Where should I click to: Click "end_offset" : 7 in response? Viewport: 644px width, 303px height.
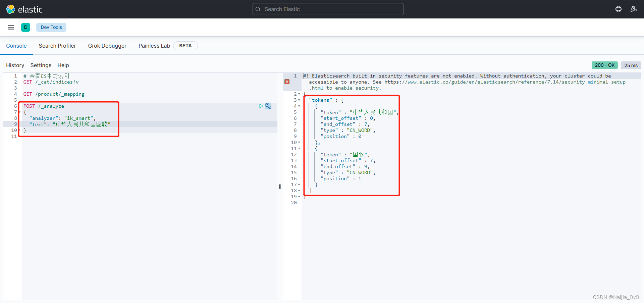tap(345, 124)
